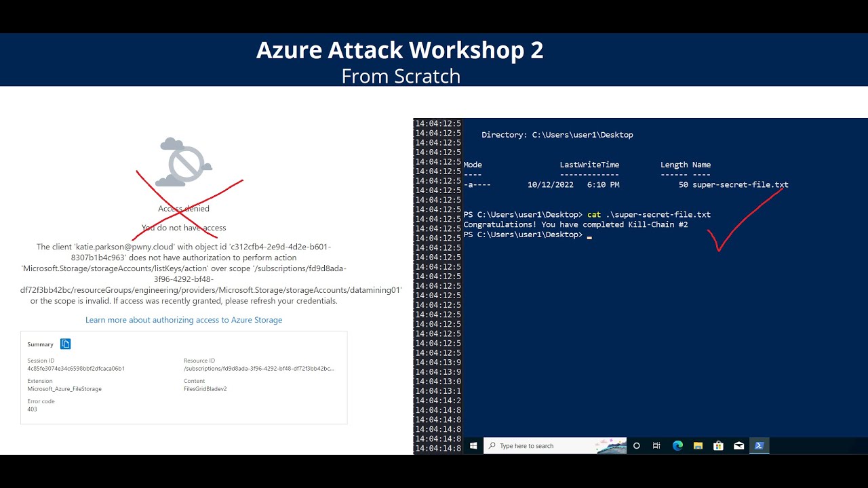
Task: Copy the Summary details with the copy icon
Action: pyautogui.click(x=66, y=344)
